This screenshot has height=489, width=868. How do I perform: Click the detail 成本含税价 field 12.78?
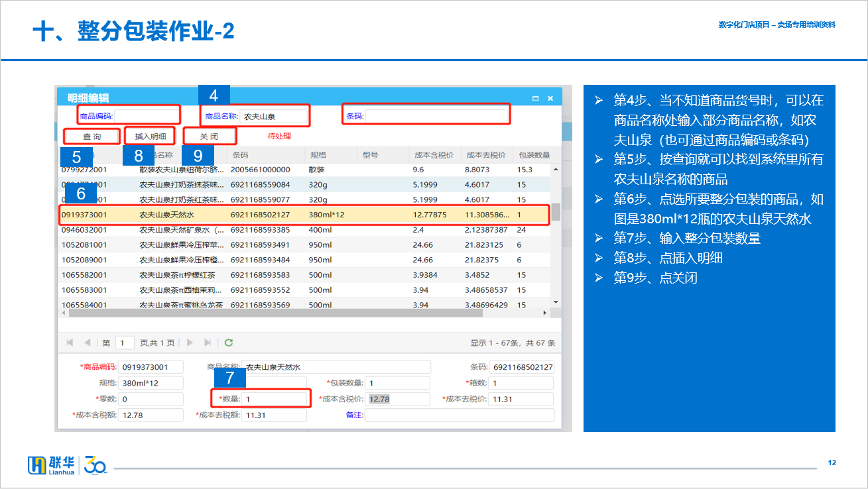[x=398, y=399]
